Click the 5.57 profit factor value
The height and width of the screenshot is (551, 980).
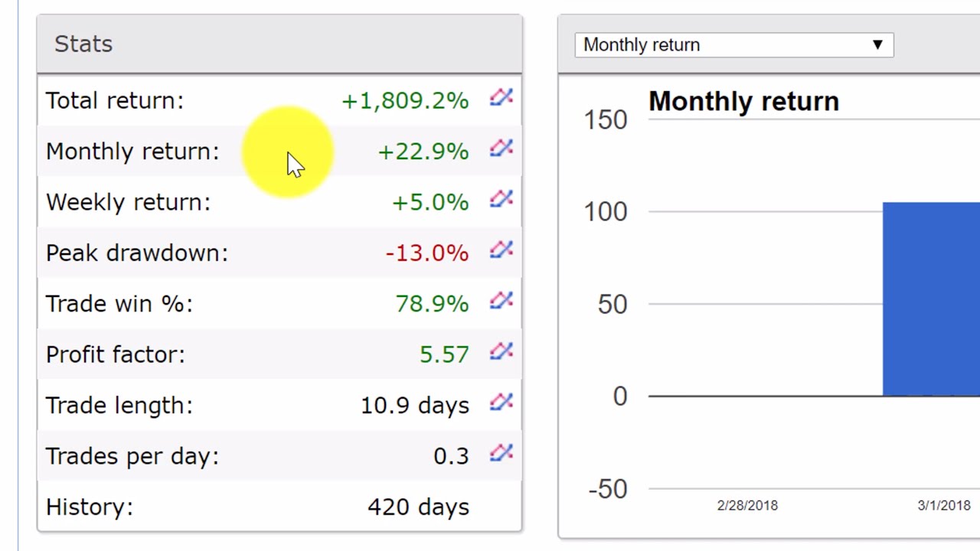tap(444, 354)
